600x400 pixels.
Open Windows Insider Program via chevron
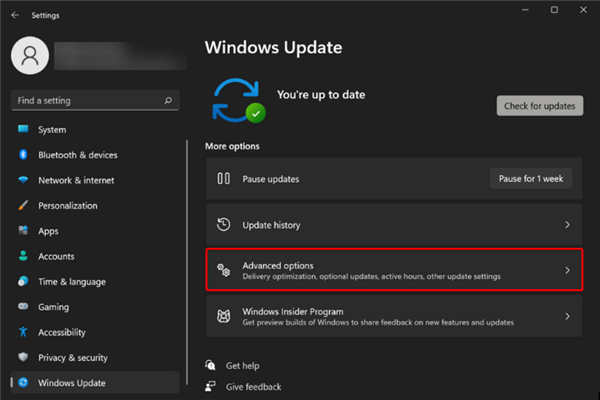[x=567, y=316]
